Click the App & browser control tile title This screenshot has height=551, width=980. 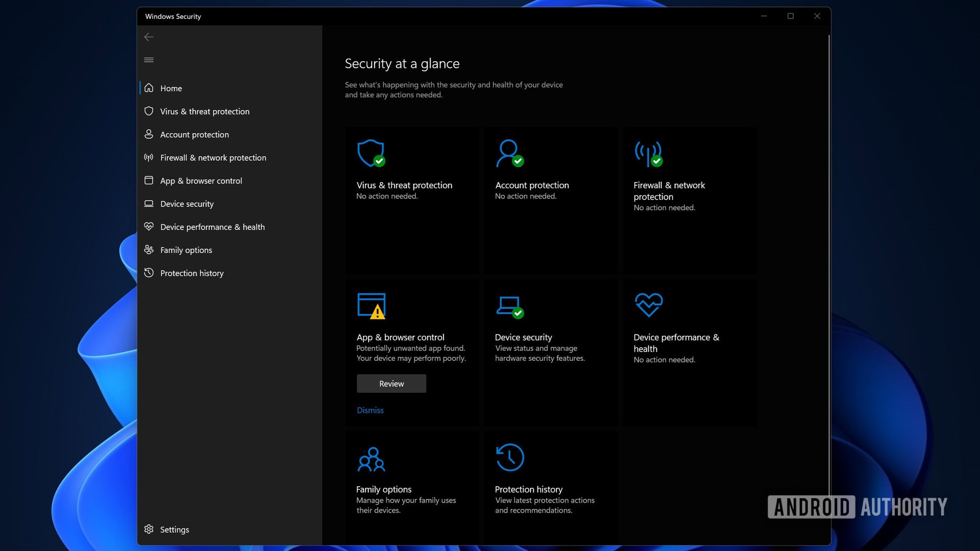(x=400, y=337)
